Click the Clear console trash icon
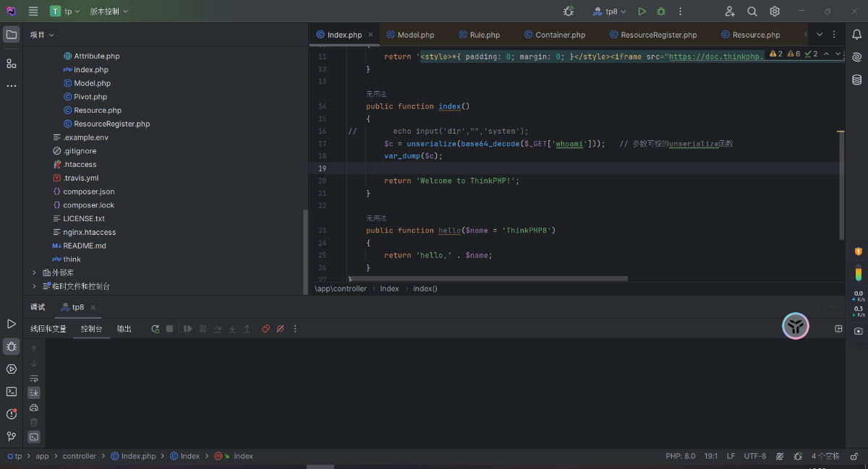868x469 pixels. coord(33,422)
